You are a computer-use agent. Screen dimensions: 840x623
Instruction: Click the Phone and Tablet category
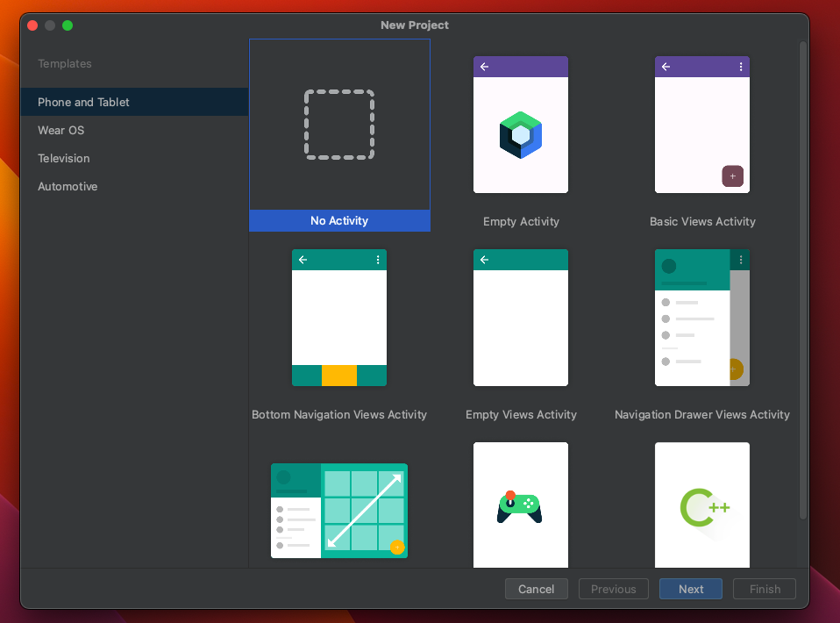(83, 102)
